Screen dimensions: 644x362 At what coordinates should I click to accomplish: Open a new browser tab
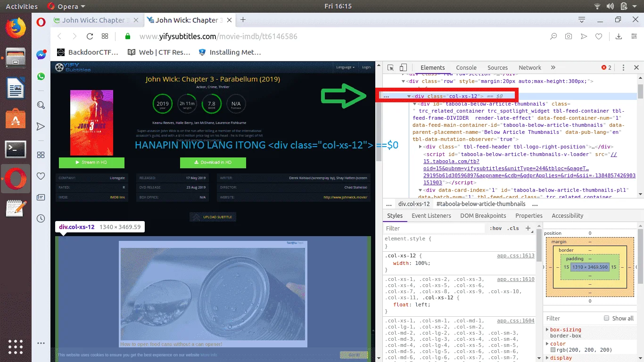243,20
